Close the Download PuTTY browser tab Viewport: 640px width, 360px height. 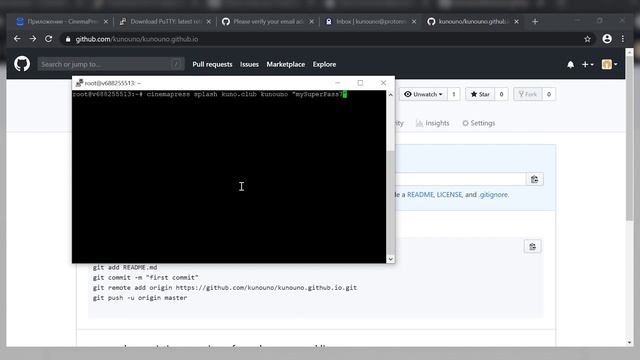[209, 22]
